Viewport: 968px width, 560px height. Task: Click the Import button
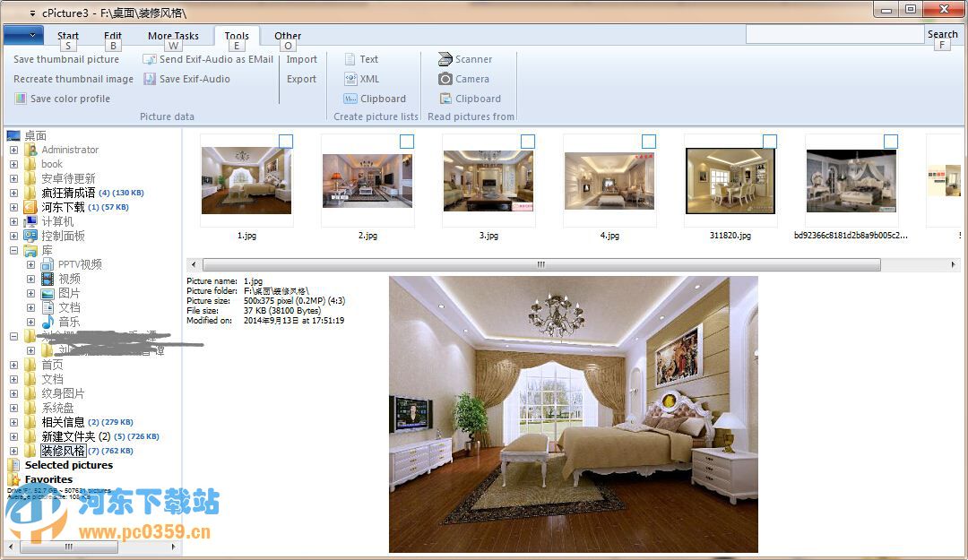(x=301, y=59)
